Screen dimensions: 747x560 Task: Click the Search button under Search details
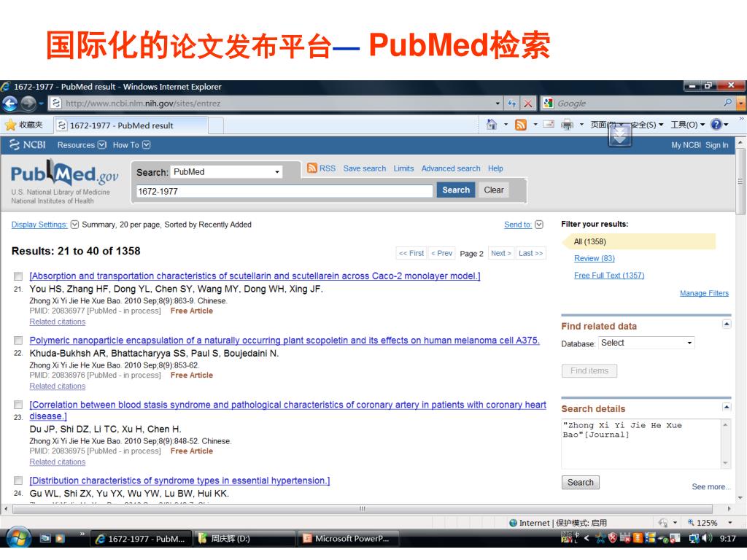point(580,483)
